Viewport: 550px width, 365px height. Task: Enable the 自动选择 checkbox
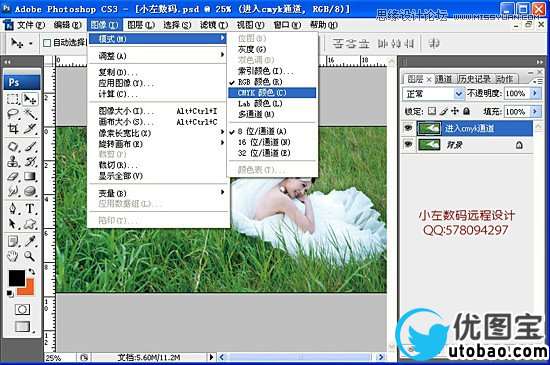point(47,43)
